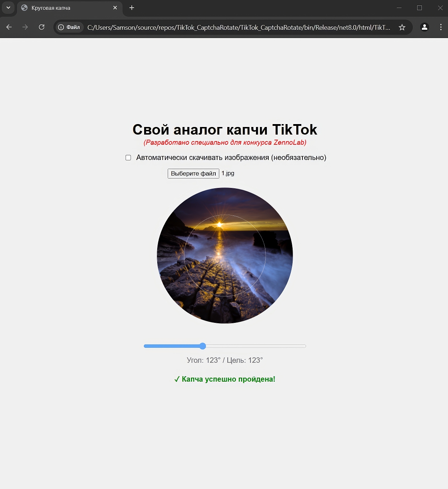Screen dimensions: 448x489
Task: Click the circular sunset captcha image
Action: click(x=225, y=255)
